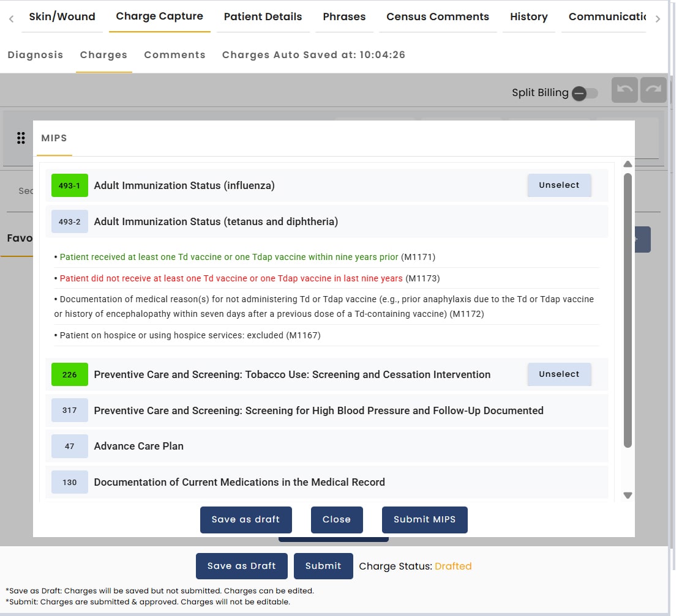Select the green 493-1 influenza measure badge
Screen dimensions: 682x616
click(69, 185)
